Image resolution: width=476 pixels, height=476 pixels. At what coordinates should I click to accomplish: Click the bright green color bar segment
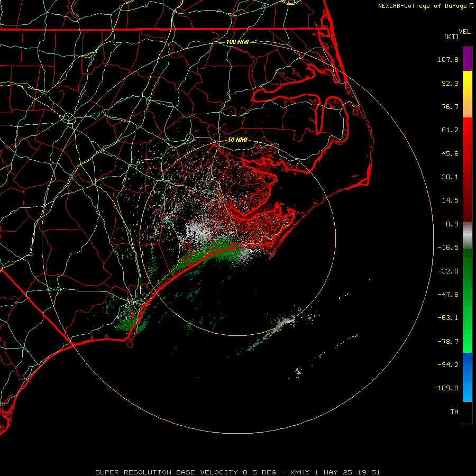click(x=467, y=300)
